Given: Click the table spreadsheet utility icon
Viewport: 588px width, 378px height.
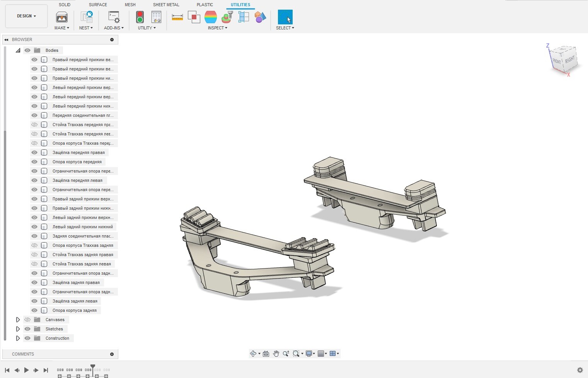Looking at the screenshot, I should pos(157,17).
